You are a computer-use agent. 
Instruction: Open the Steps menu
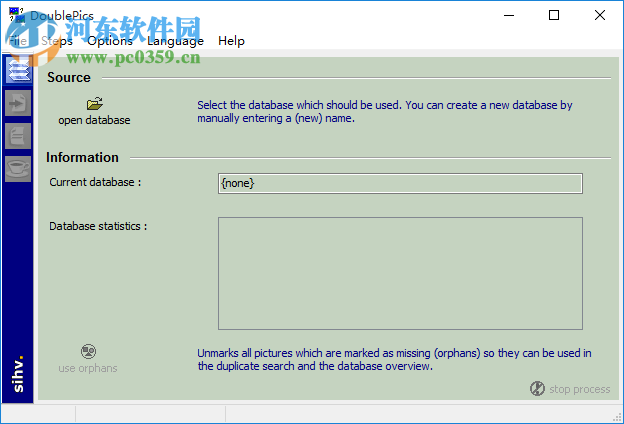[57, 41]
